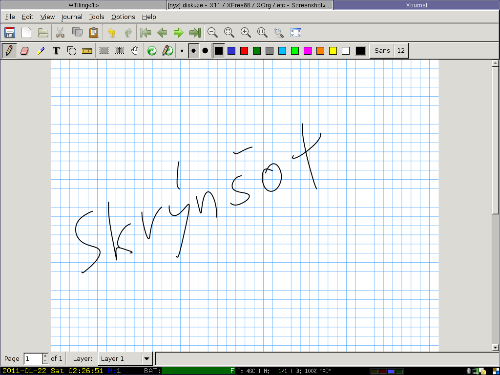Click the Undo arrow icon
This screenshot has width=500, height=375.
point(112,32)
